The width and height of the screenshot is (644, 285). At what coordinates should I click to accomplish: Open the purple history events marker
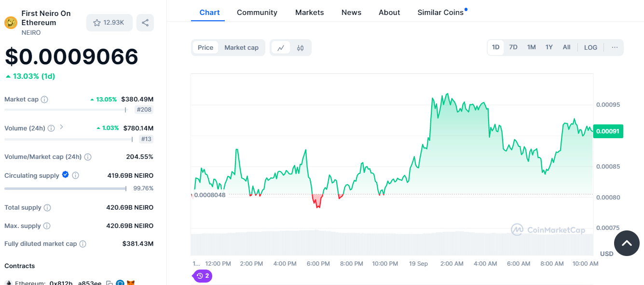coord(203,276)
